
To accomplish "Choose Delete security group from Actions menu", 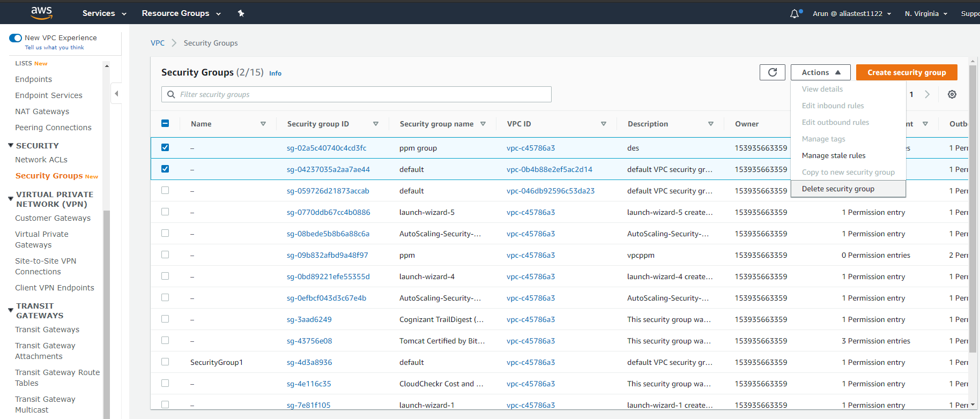I will click(838, 189).
